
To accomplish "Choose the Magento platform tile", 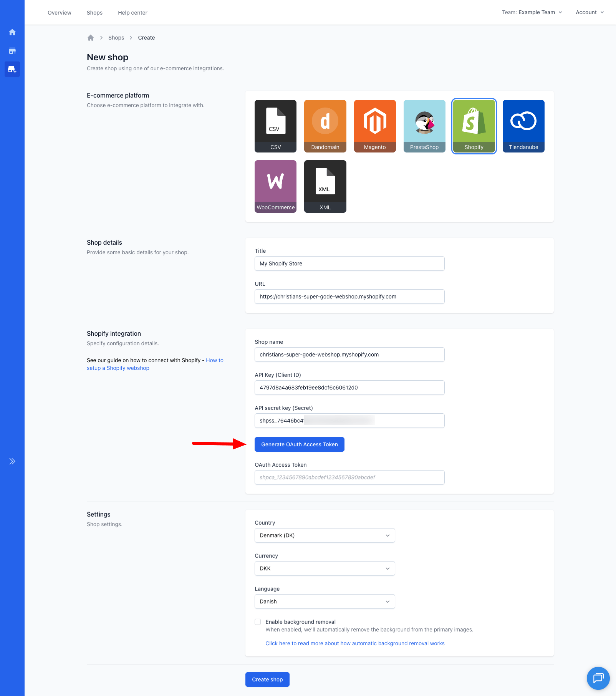I will (374, 126).
